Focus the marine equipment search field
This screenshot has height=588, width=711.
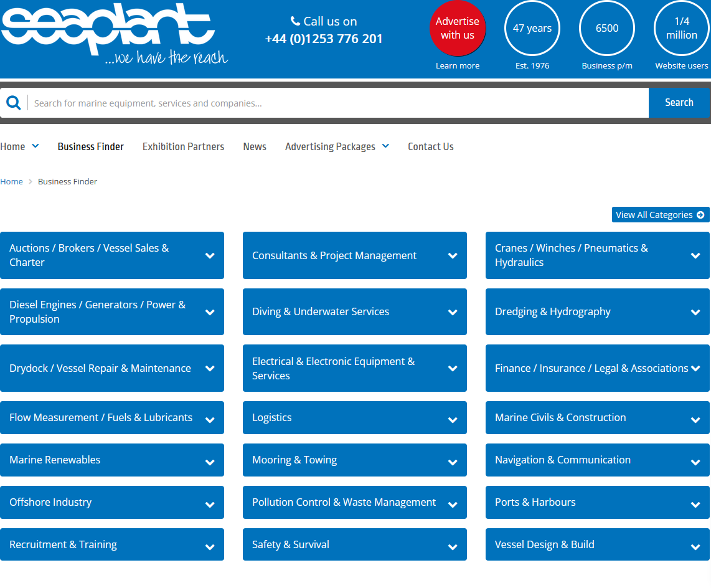point(338,103)
